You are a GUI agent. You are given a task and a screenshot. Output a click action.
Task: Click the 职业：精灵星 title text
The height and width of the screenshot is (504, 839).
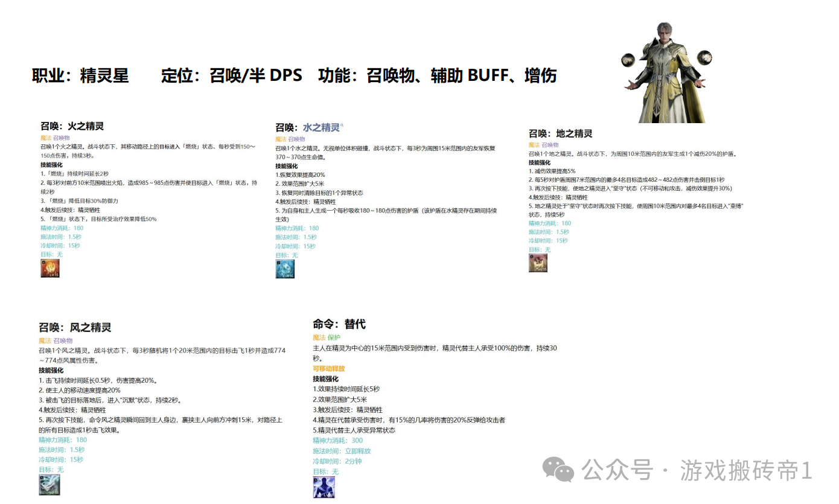pyautogui.click(x=80, y=76)
